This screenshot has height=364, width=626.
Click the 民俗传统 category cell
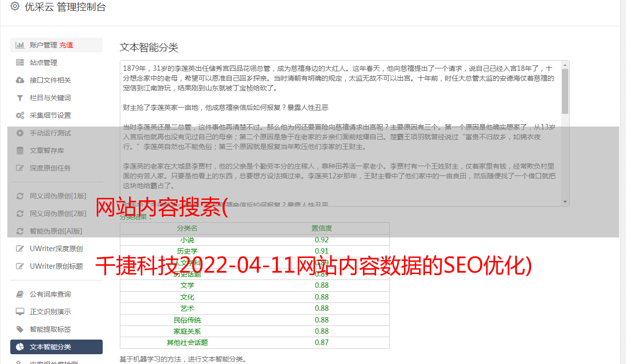coord(187,320)
